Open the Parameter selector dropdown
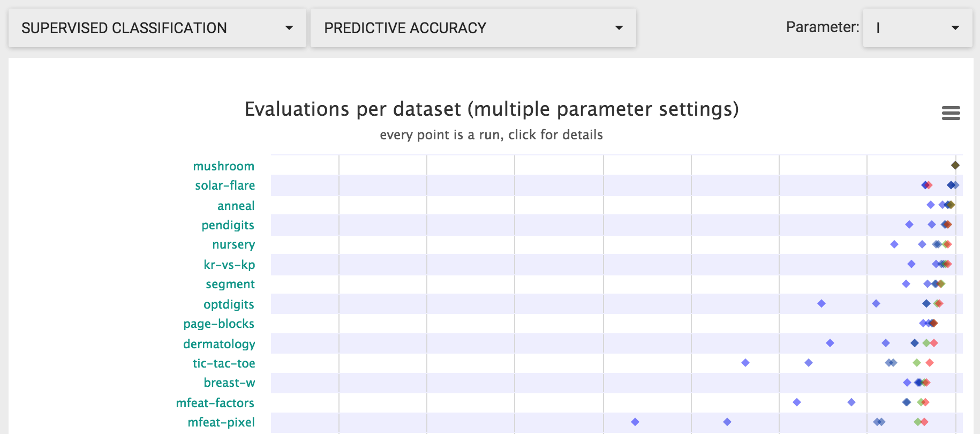This screenshot has height=434, width=980. 917,28
